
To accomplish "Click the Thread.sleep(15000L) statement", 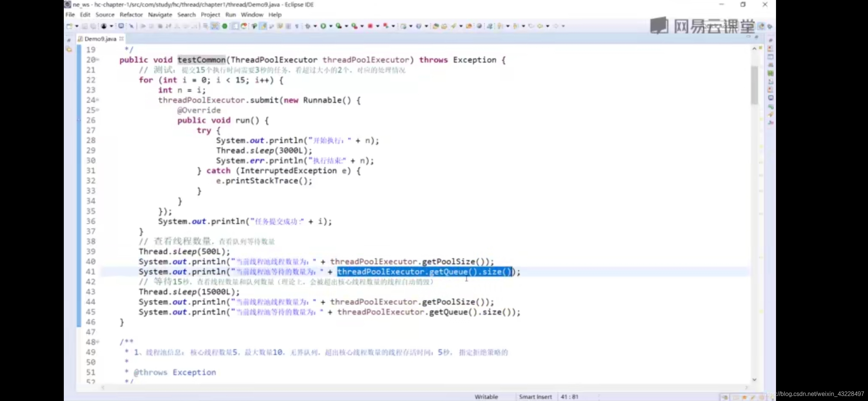I will click(190, 292).
